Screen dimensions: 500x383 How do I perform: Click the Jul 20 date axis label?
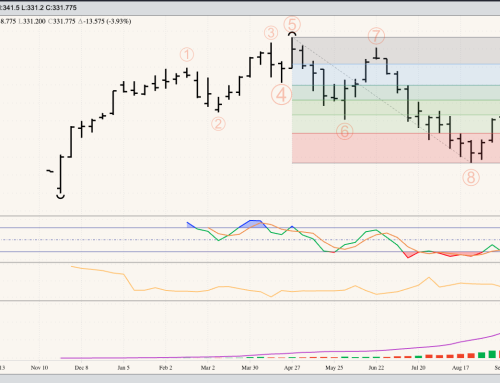[x=418, y=368]
